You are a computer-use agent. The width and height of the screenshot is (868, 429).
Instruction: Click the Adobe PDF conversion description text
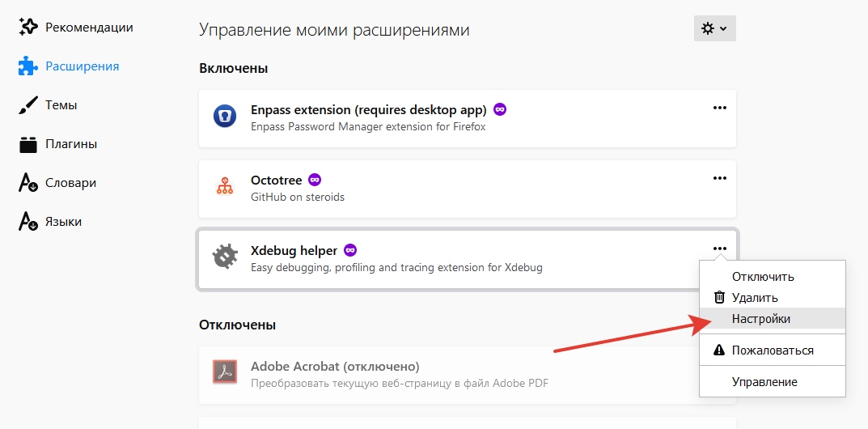pos(400,383)
